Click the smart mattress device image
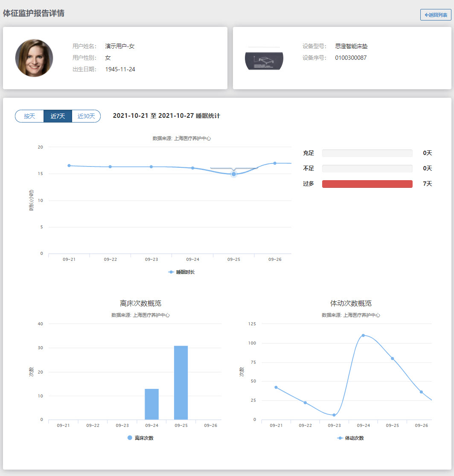This screenshot has width=454, height=476. (x=264, y=59)
